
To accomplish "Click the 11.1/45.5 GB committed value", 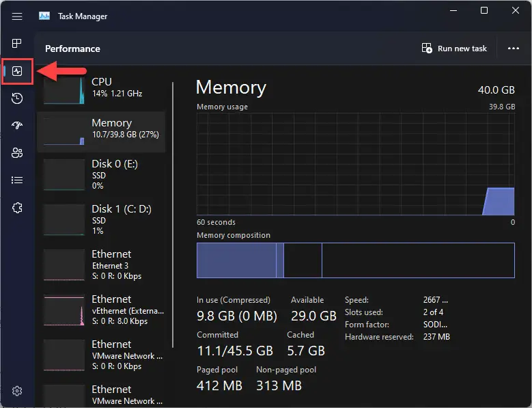I will pyautogui.click(x=235, y=351).
